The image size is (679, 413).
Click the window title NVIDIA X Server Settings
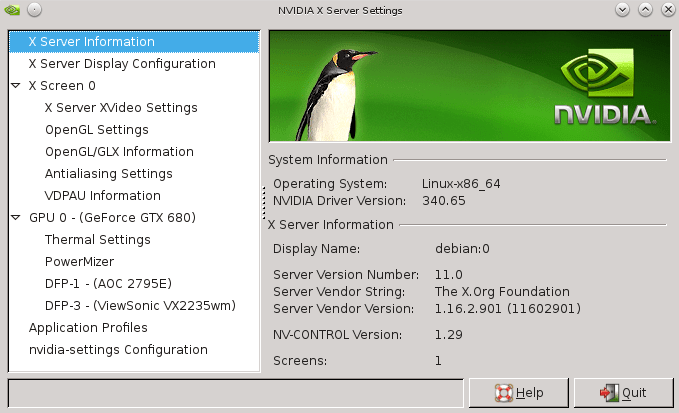click(x=340, y=10)
